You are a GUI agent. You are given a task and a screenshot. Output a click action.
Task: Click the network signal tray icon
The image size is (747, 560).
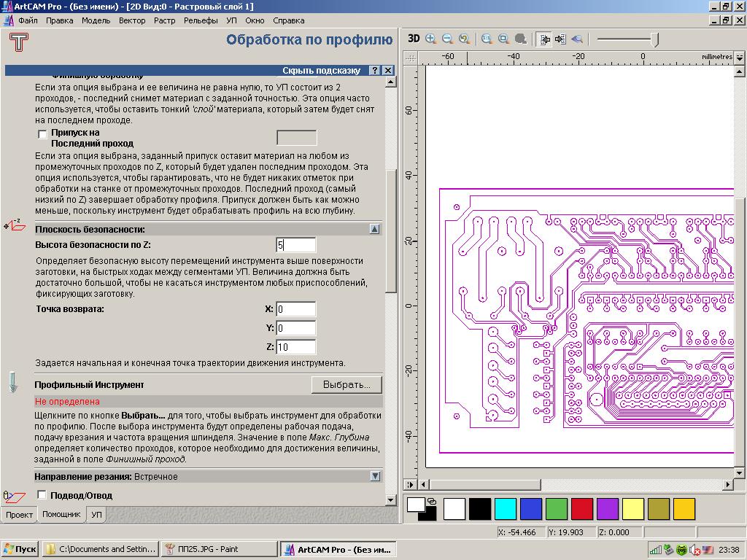click(656, 550)
